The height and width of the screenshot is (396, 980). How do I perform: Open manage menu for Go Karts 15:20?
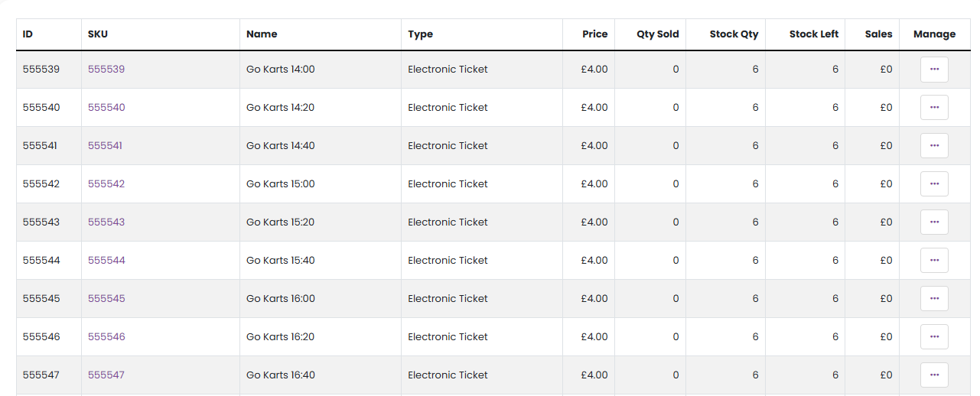point(934,222)
